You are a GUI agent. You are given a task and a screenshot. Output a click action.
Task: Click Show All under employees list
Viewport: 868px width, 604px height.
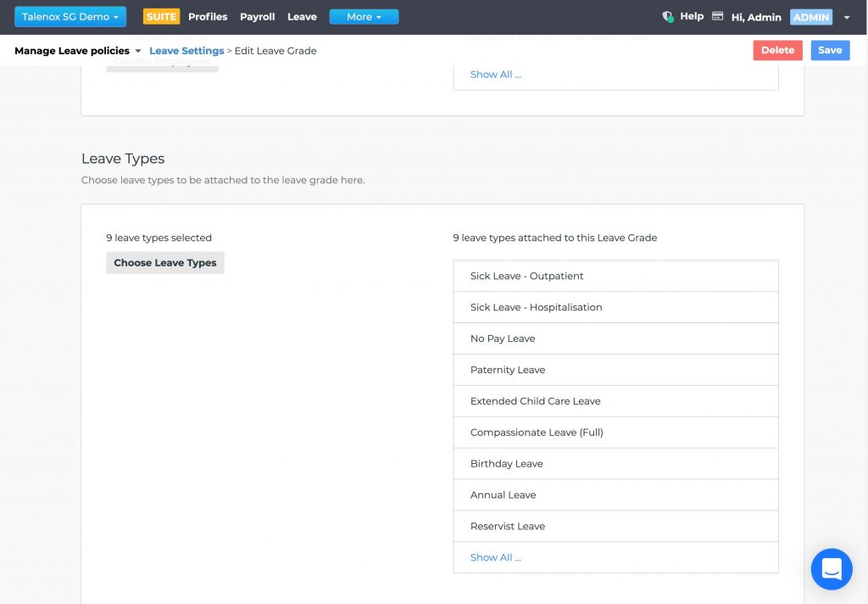496,75
